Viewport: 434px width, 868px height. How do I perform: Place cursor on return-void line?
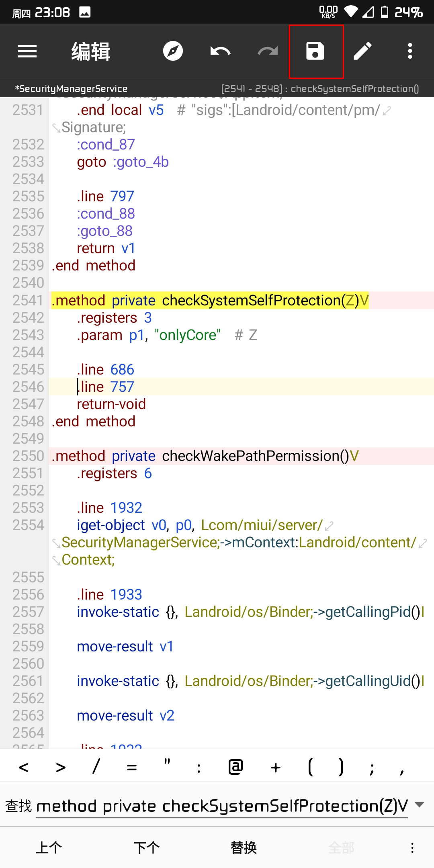[x=111, y=404]
